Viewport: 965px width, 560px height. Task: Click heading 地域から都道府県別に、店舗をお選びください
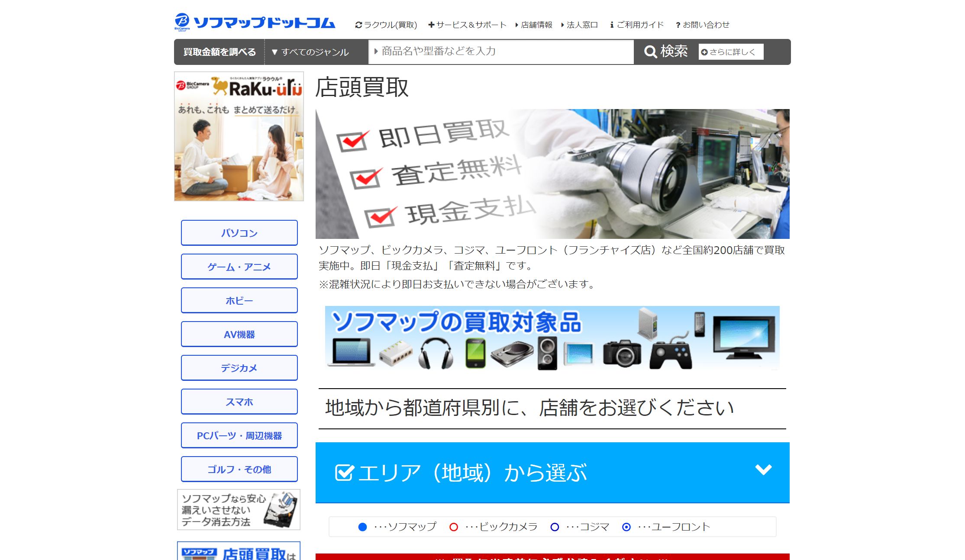pyautogui.click(x=529, y=408)
